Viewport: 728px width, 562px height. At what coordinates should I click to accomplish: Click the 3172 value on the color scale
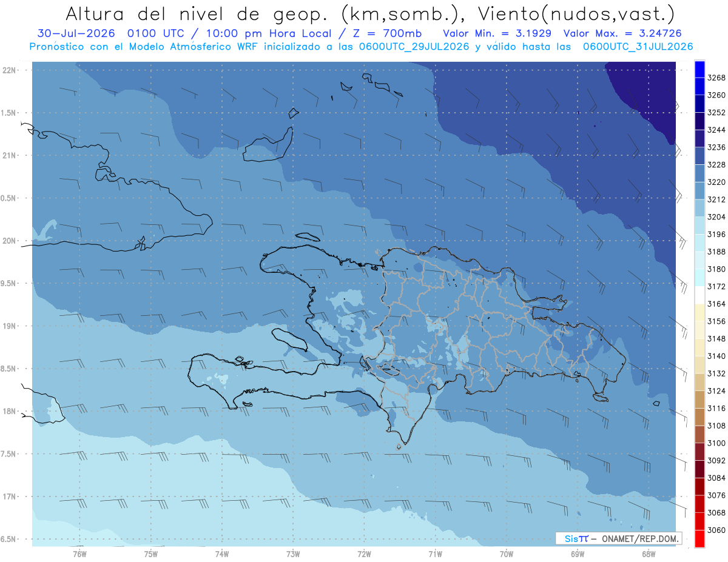pyautogui.click(x=716, y=287)
